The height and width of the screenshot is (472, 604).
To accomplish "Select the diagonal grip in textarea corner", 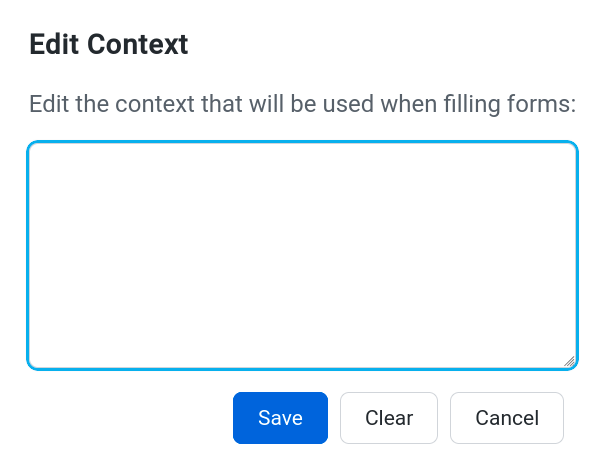I will pyautogui.click(x=569, y=361).
